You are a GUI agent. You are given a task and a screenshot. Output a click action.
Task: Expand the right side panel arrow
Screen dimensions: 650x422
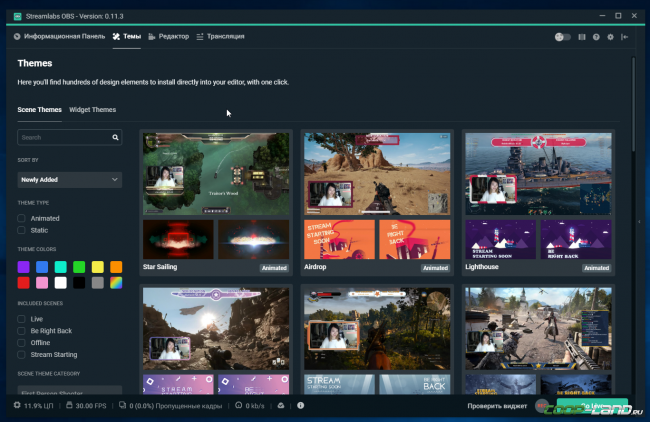tap(639, 221)
